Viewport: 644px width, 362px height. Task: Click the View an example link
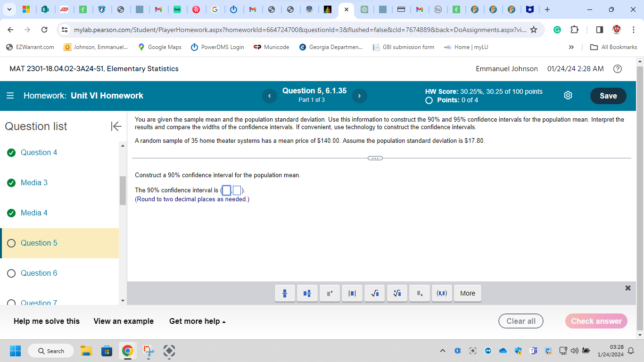click(124, 321)
